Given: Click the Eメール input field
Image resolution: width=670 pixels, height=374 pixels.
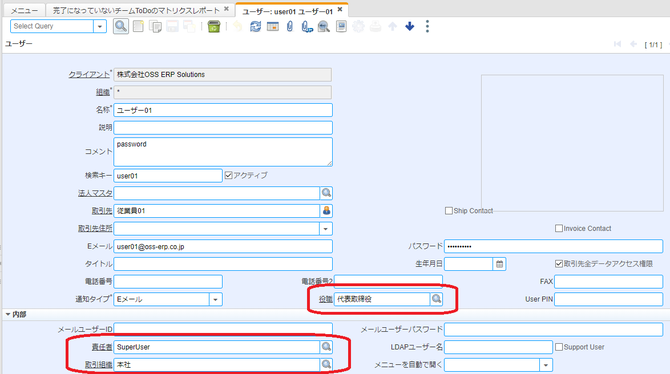Looking at the screenshot, I should pyautogui.click(x=223, y=246).
